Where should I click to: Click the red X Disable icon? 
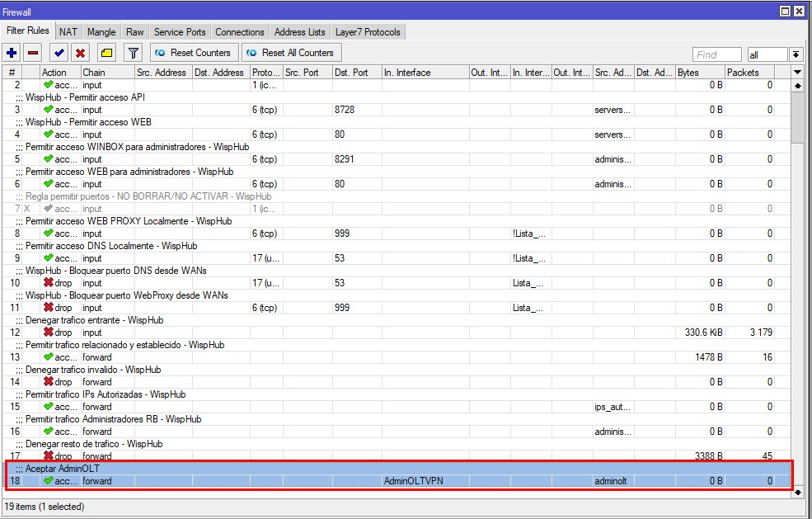80,53
